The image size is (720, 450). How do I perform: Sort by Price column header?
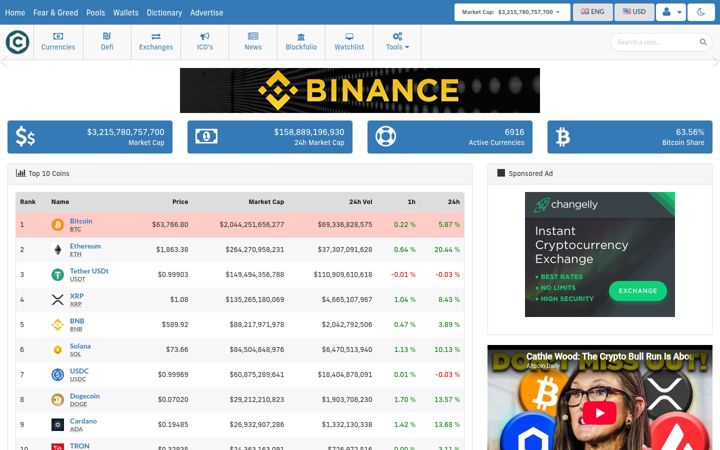[x=180, y=202]
